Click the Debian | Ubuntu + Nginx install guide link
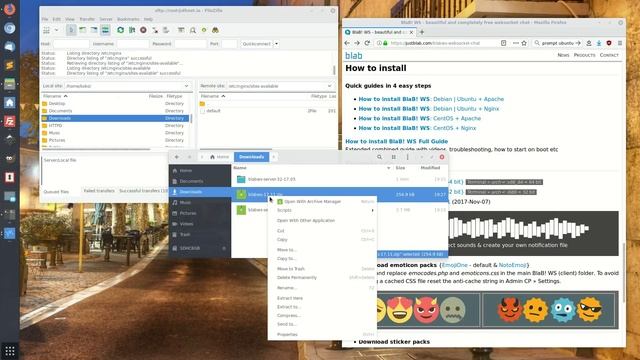 point(429,109)
